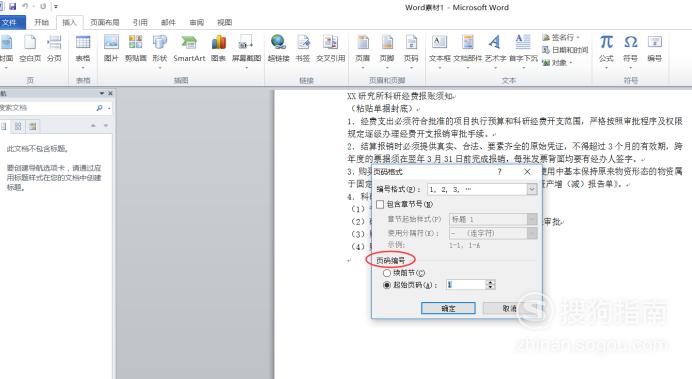Open the Screenshot (屏幕截图) tool

(246, 52)
